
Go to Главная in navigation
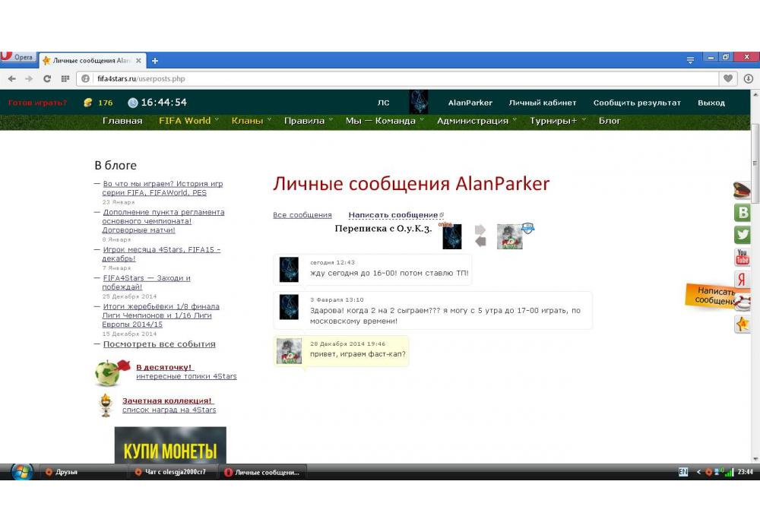pyautogui.click(x=122, y=121)
